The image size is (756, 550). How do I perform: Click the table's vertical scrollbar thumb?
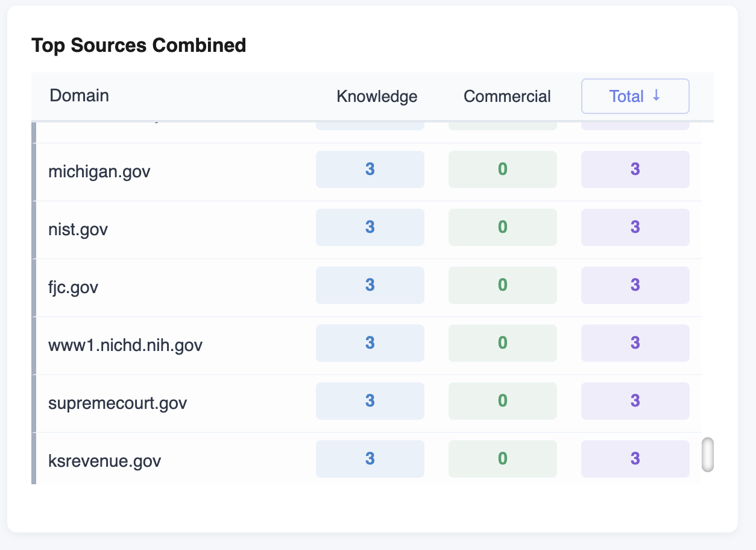click(x=708, y=455)
